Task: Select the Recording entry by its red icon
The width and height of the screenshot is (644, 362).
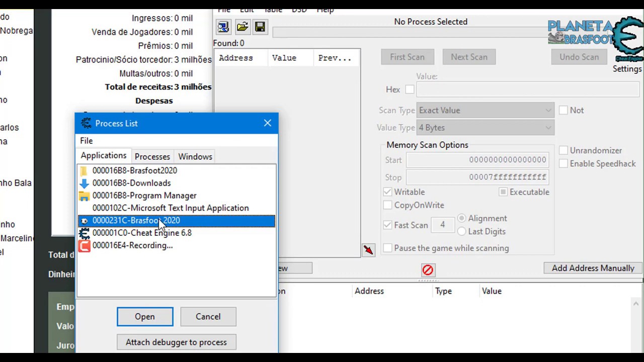Action: pyautogui.click(x=84, y=245)
